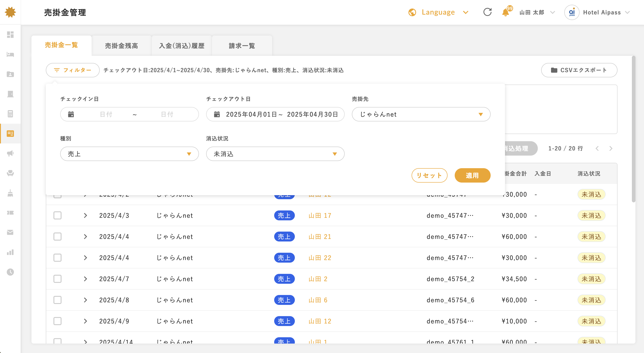The height and width of the screenshot is (353, 644).
Task: Click the 消込状況 column header
Action: (x=589, y=174)
